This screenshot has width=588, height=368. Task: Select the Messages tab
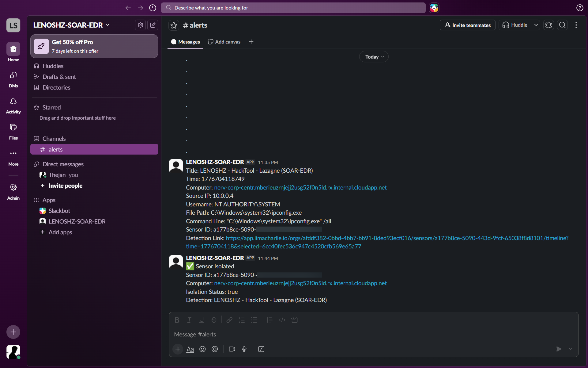pos(185,41)
